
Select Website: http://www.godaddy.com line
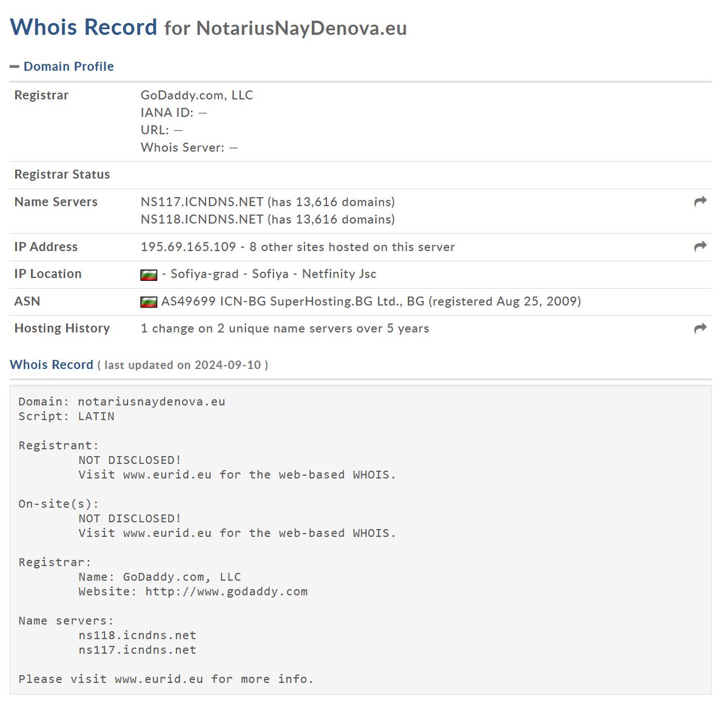pyautogui.click(x=193, y=591)
